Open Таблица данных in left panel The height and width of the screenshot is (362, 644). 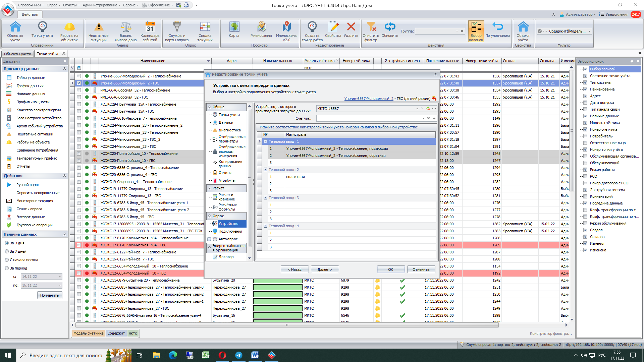(x=31, y=78)
